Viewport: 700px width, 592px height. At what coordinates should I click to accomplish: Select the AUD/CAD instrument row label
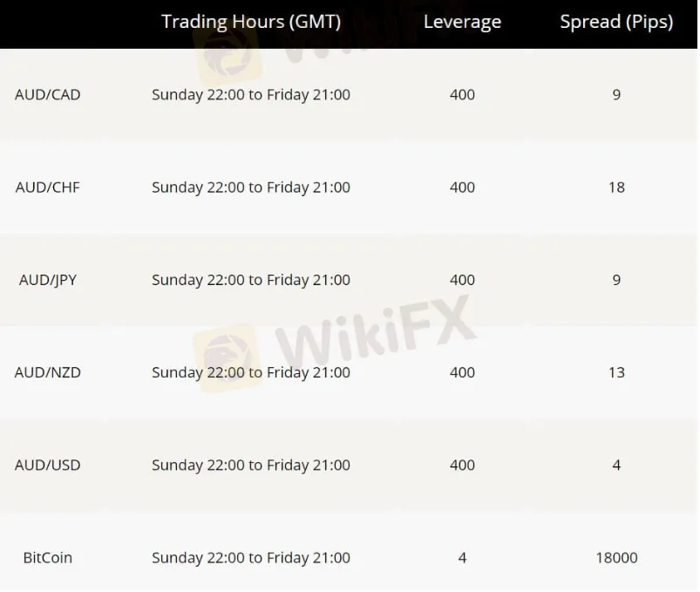pyautogui.click(x=48, y=94)
